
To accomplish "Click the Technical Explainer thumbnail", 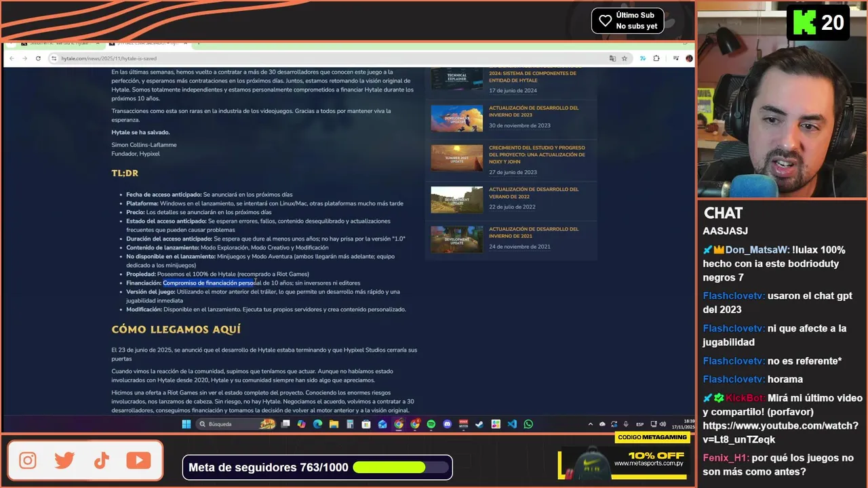I will [x=457, y=78].
